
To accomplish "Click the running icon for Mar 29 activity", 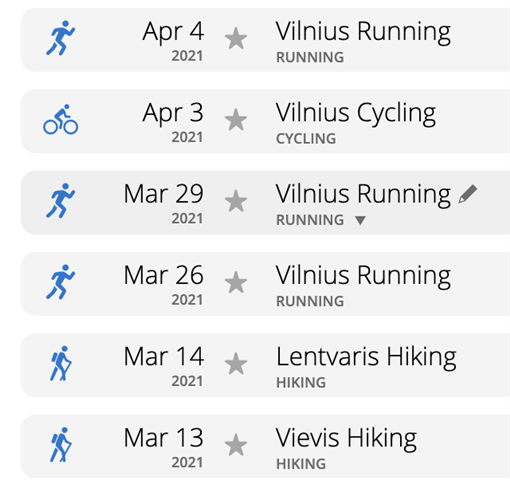I will (x=61, y=201).
